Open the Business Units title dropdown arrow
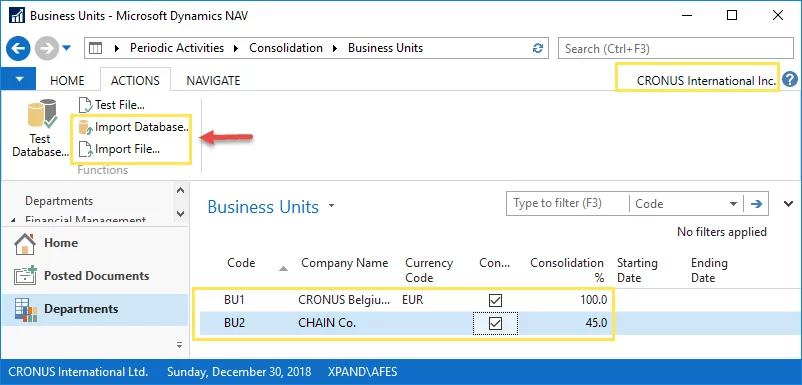Viewport: 802px width, 385px height. coord(331,206)
